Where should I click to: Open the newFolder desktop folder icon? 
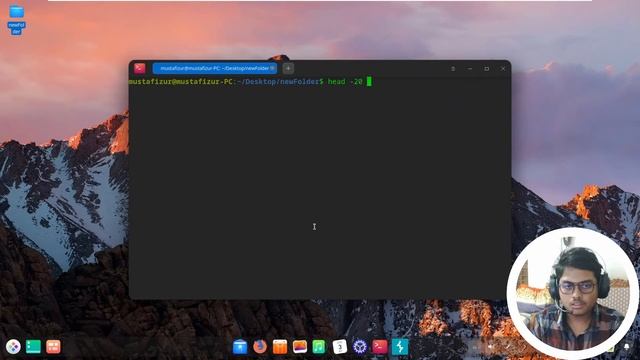pyautogui.click(x=16, y=20)
